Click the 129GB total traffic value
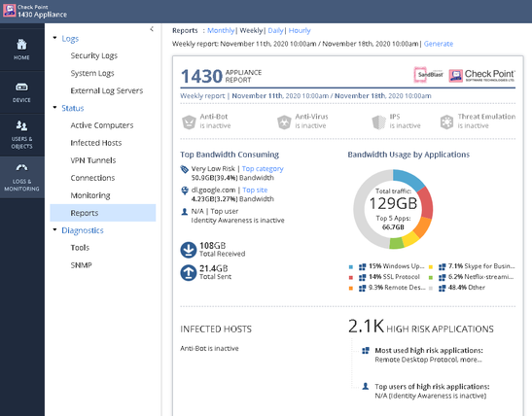 tap(393, 204)
